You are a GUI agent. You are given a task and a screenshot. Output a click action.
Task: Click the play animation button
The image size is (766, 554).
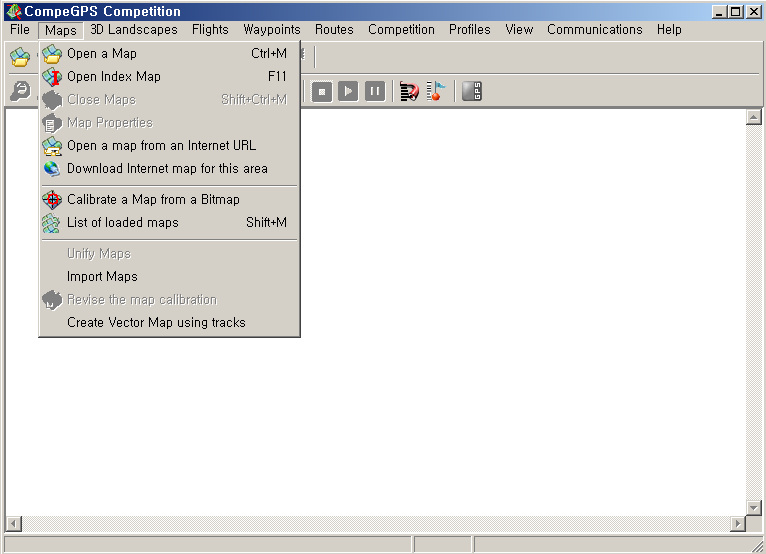coord(348,91)
